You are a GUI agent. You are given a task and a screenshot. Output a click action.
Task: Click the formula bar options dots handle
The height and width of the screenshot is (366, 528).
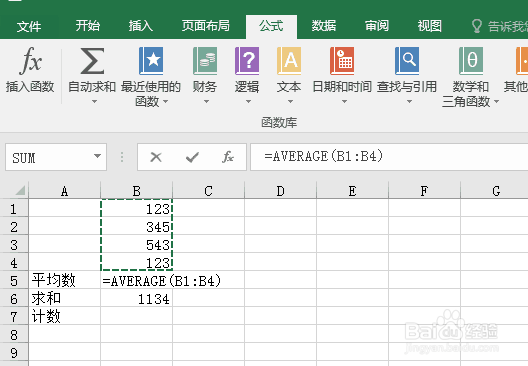(122, 157)
